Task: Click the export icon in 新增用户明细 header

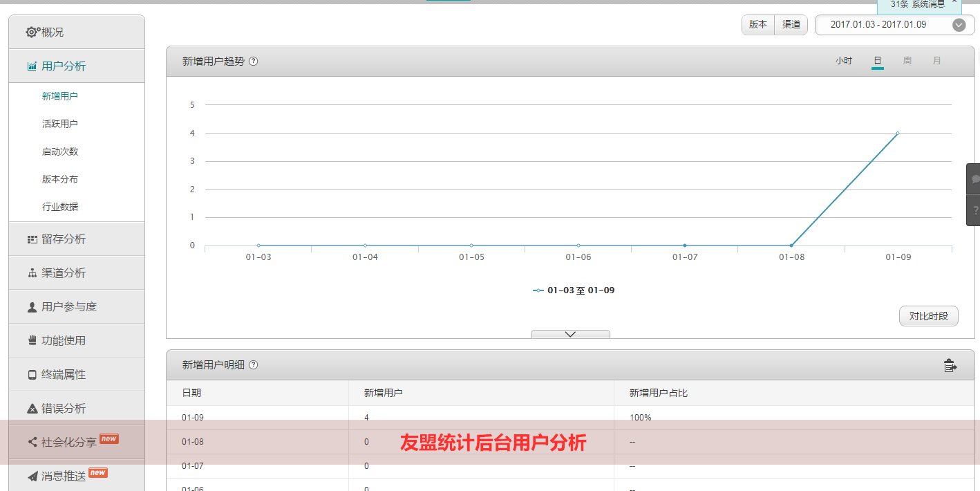Action: (x=950, y=366)
